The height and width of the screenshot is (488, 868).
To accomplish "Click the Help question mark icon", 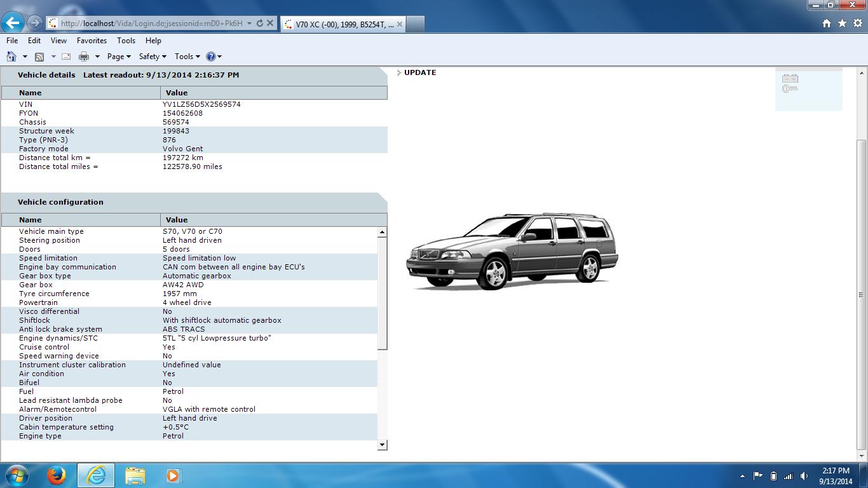I will (211, 57).
